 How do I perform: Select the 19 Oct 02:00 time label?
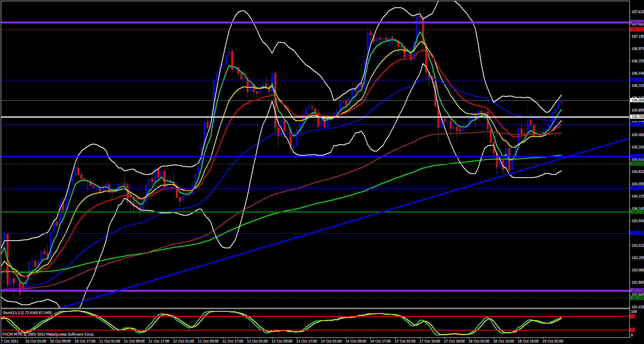[552, 341]
